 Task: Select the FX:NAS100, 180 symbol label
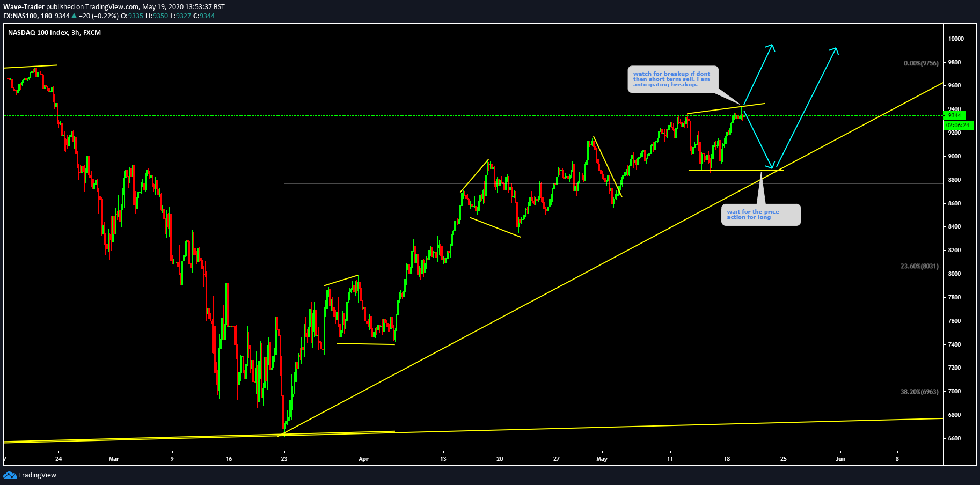tap(27, 16)
